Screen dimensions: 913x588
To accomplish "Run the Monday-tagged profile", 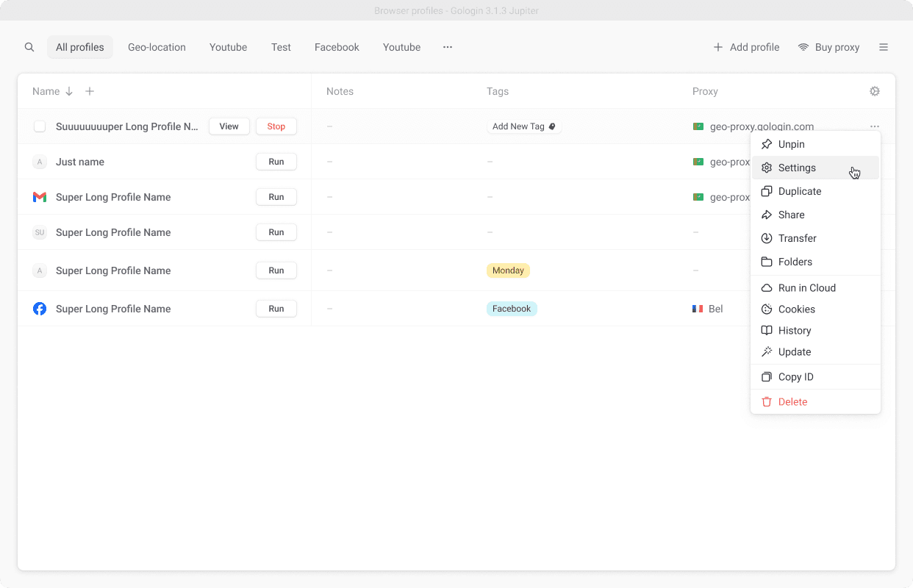I will click(276, 270).
